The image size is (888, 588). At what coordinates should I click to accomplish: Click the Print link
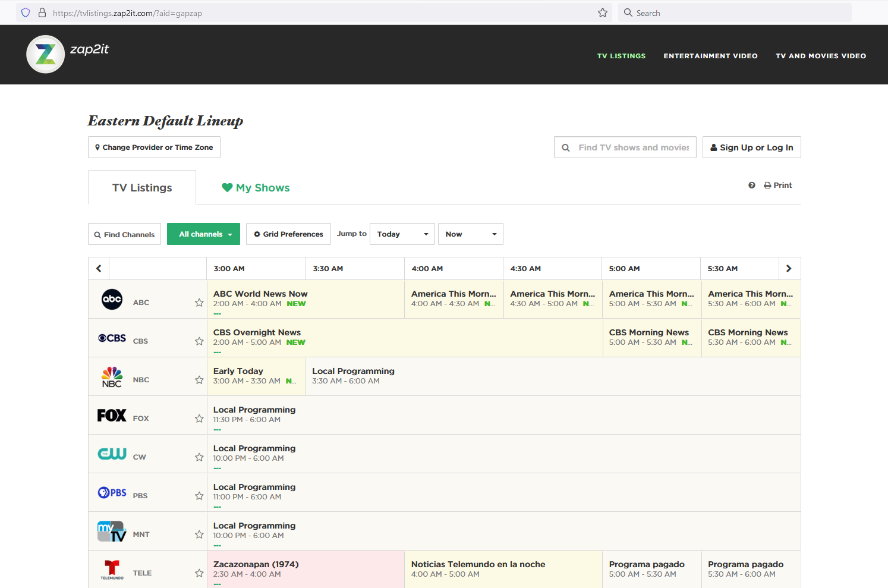778,185
